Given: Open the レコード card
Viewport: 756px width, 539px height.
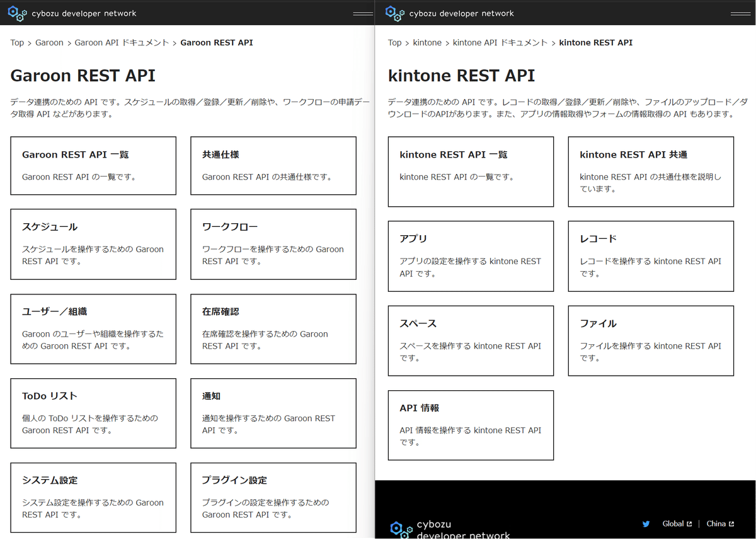Looking at the screenshot, I should (651, 256).
